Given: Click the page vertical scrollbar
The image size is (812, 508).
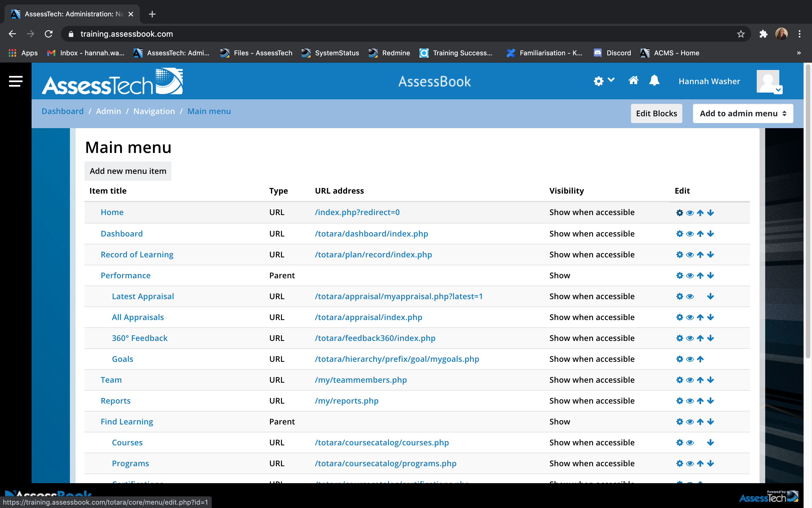Looking at the screenshot, I should click(808, 212).
